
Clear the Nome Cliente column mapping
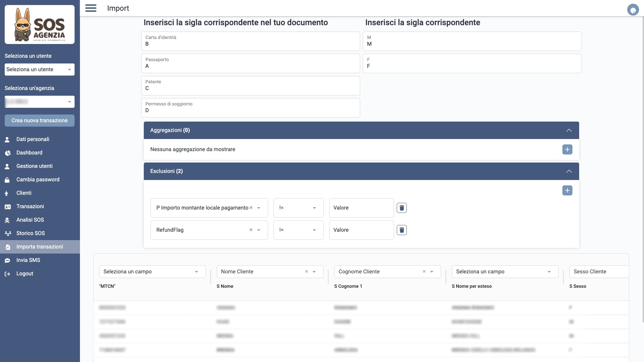pyautogui.click(x=306, y=272)
